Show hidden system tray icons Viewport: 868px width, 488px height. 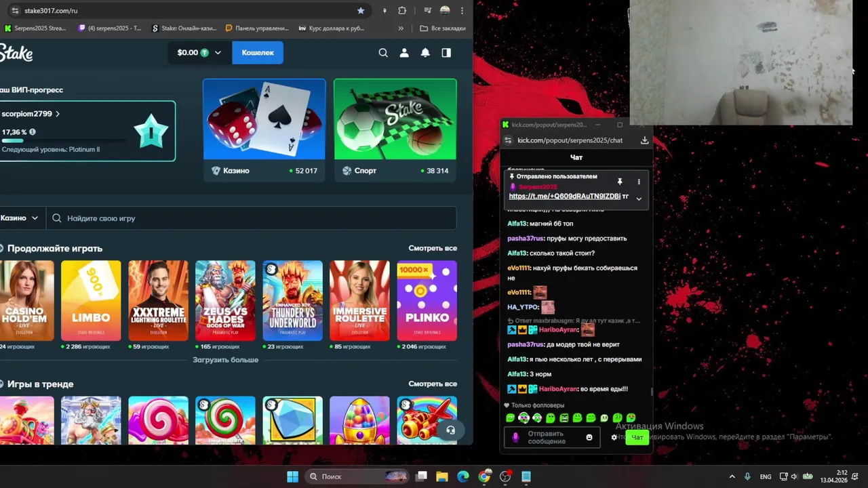click(x=732, y=476)
